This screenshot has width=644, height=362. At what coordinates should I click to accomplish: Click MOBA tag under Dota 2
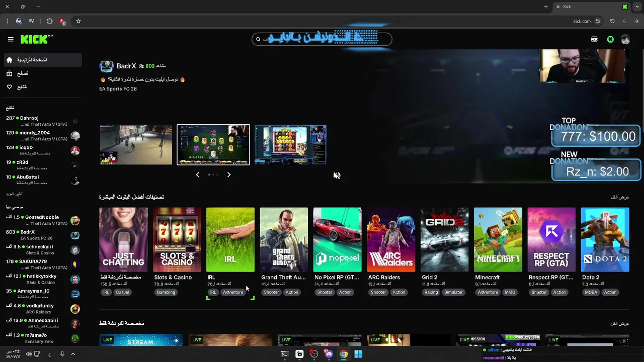point(591,292)
